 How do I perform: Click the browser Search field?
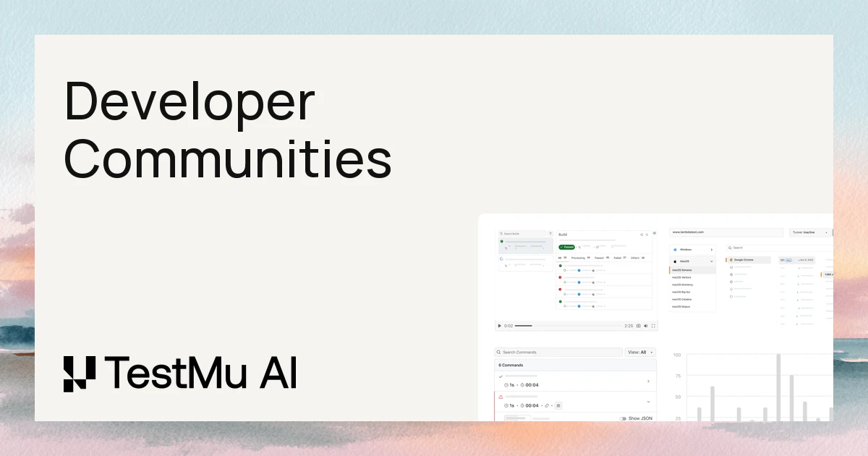tap(780, 248)
